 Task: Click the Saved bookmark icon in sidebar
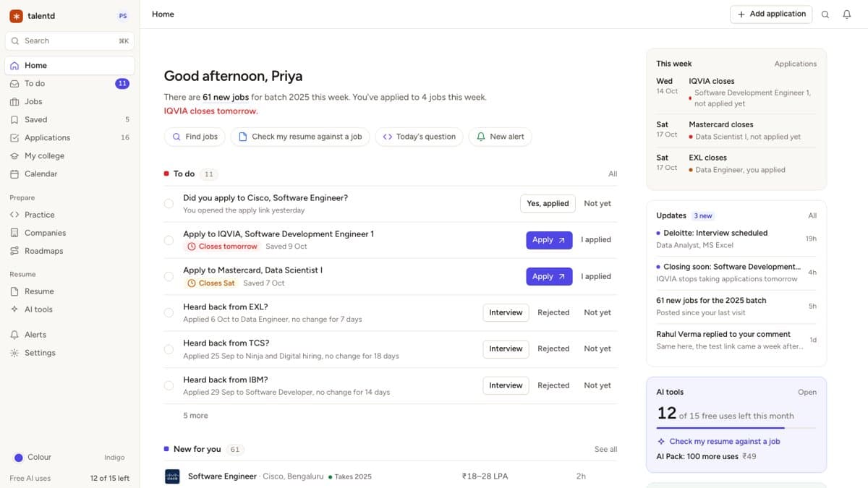pyautogui.click(x=14, y=119)
